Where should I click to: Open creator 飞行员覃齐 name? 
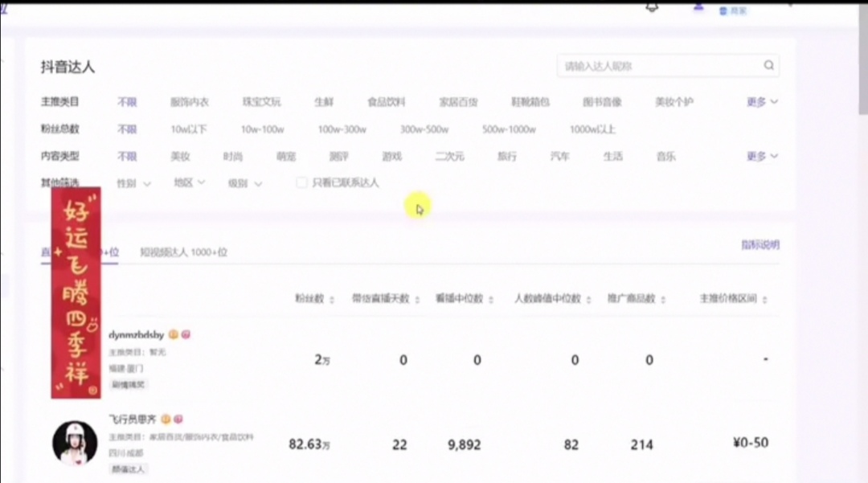(133, 420)
